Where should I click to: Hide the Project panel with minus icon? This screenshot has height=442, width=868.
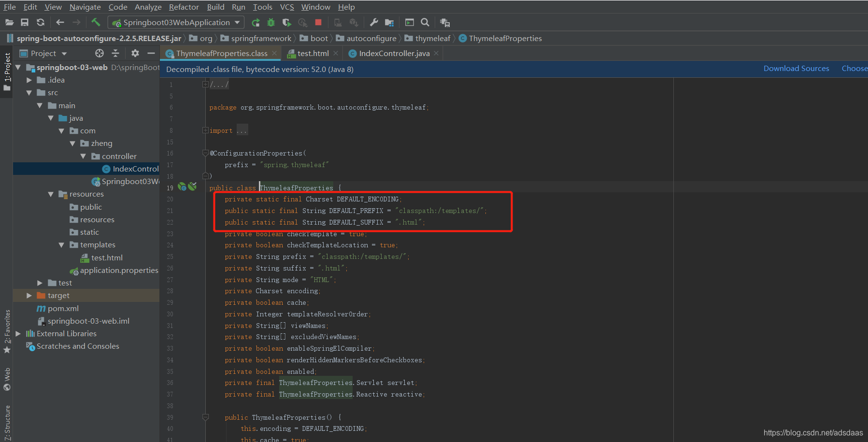click(151, 53)
